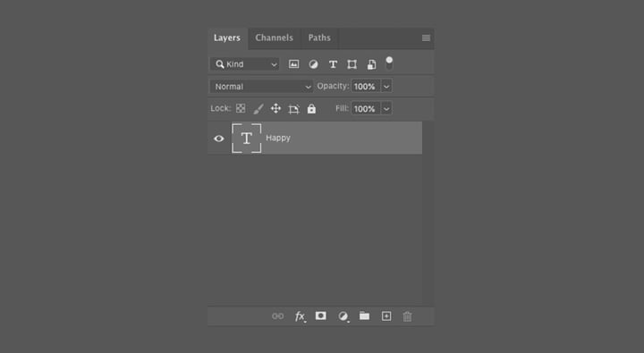Hide the Happy layer via eye icon
644x353 pixels.
pyautogui.click(x=219, y=139)
